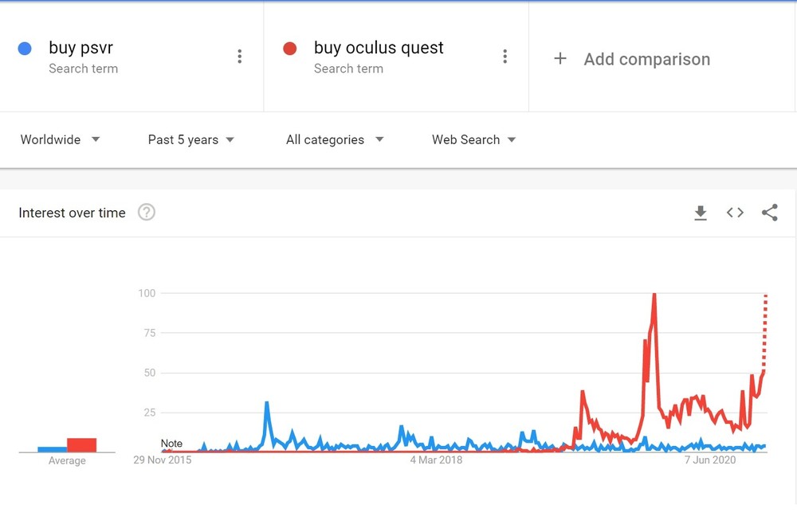Viewport: 797px width, 532px height.
Task: Click the blue Average bar
Action: coord(52,449)
